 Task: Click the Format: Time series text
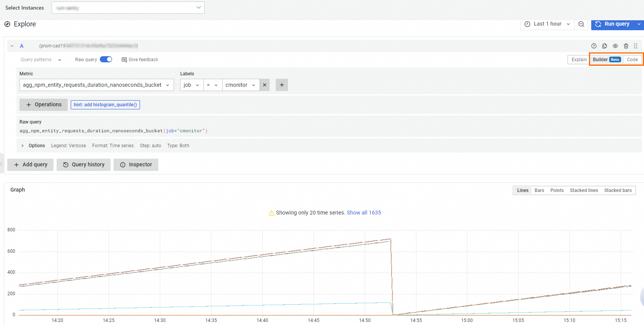113,146
